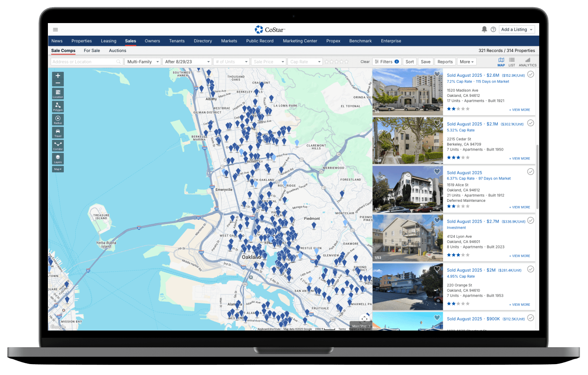The width and height of the screenshot is (588, 375).
Task: Open the hamburger navigation menu
Action: click(x=55, y=30)
